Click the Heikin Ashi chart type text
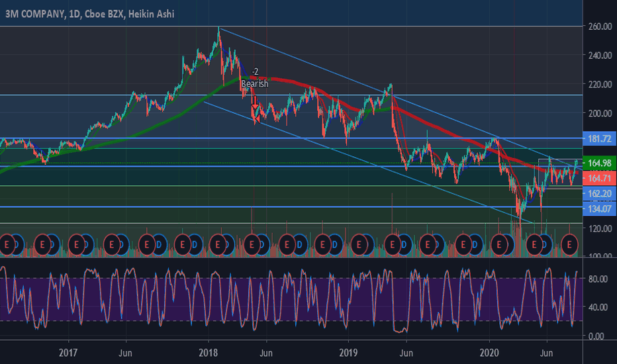Viewport: 617px width, 364px height. click(x=151, y=14)
